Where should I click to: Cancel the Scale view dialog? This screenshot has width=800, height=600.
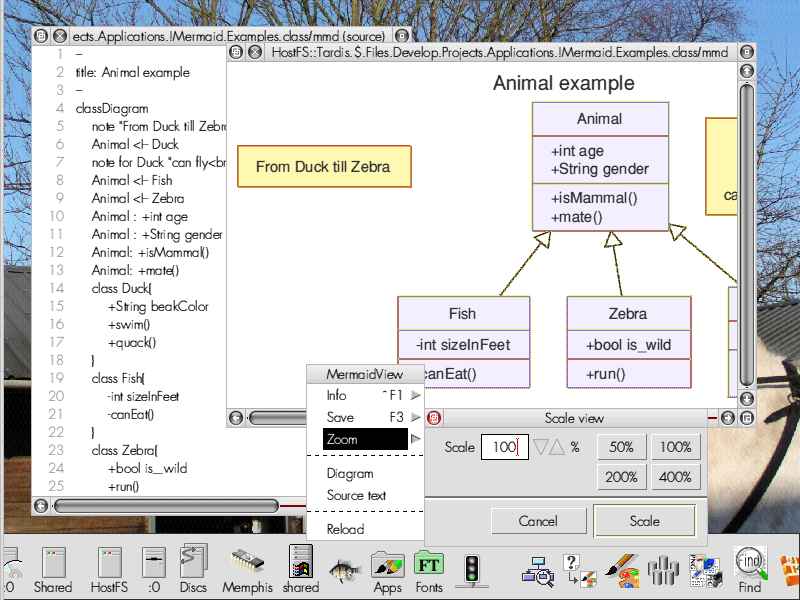click(538, 521)
